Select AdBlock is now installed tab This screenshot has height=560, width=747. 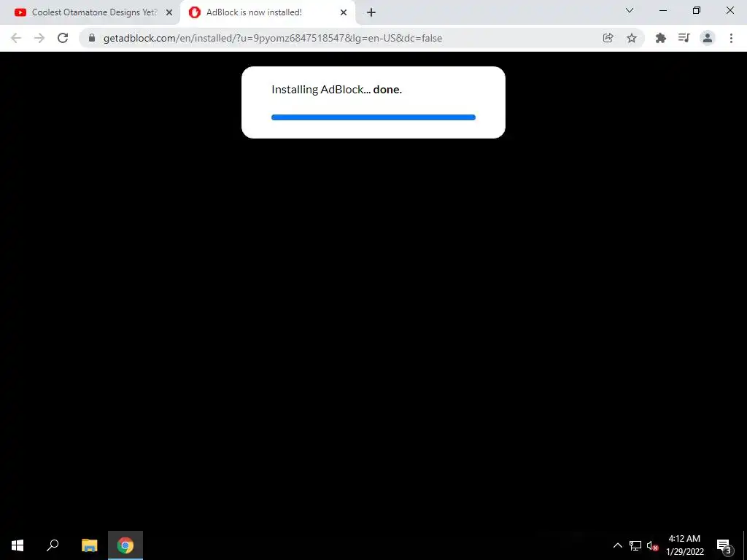(x=267, y=12)
